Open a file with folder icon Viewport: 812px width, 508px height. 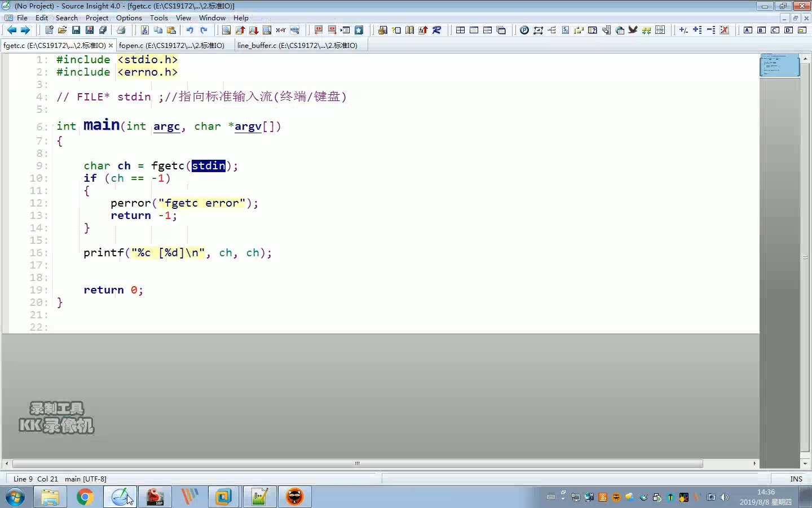point(63,30)
